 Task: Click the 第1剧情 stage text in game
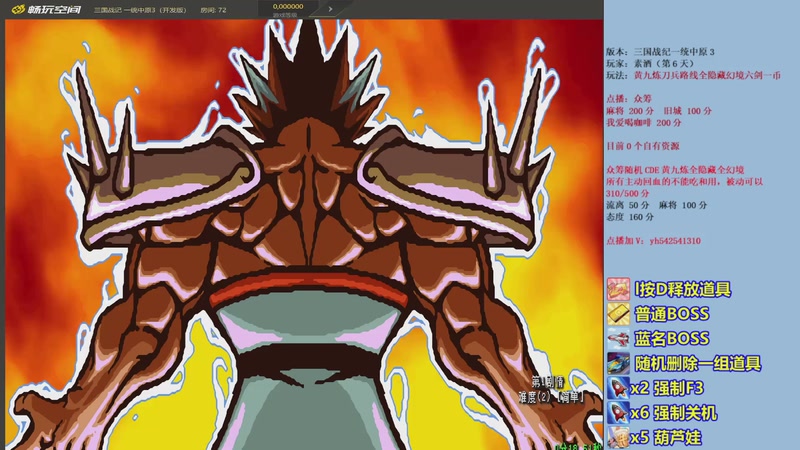tap(547, 382)
